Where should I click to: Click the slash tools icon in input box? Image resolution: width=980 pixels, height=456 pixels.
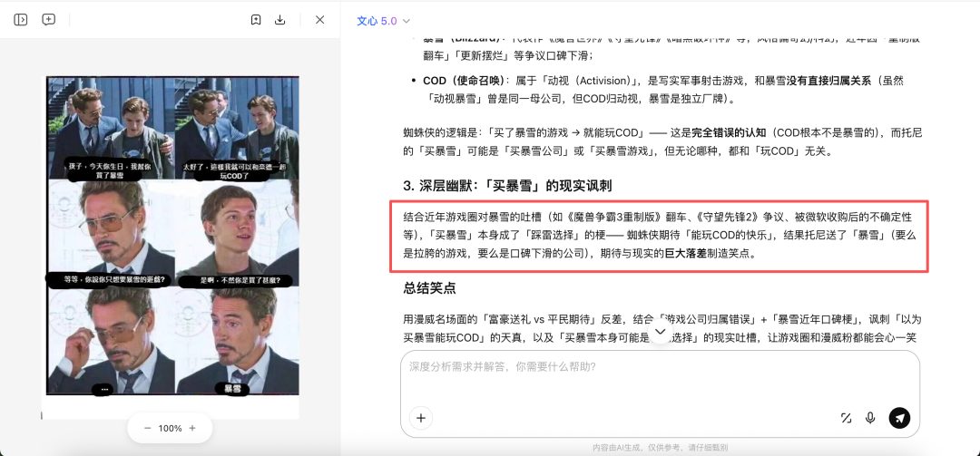(x=846, y=418)
